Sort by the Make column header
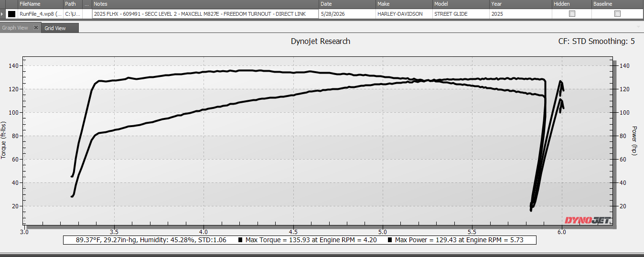This screenshot has height=257, width=644. 404,4
